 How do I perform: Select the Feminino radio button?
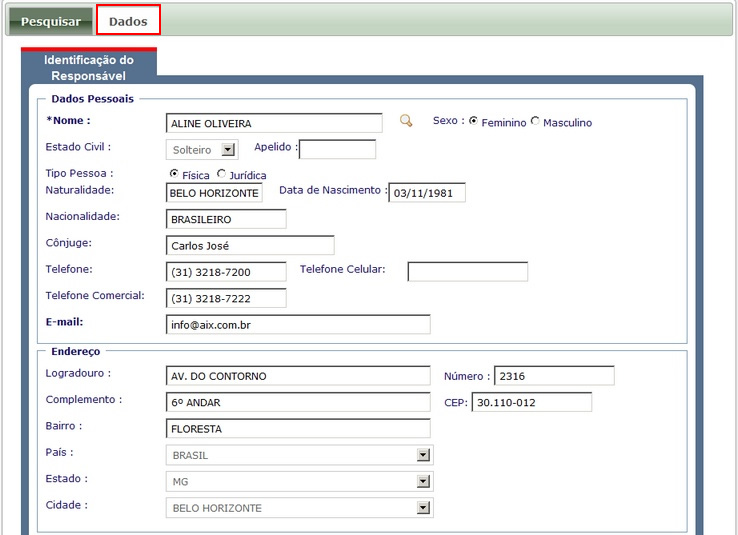pos(473,121)
